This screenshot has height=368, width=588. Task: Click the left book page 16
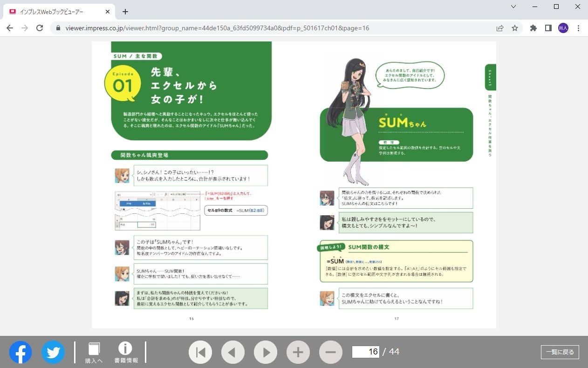tap(193, 184)
